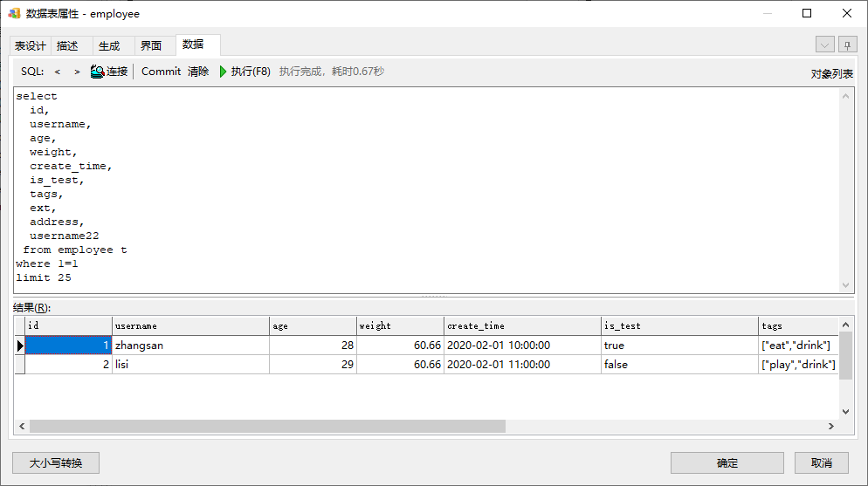Viewport: 868px width, 486px height.
Task: Open 对象列表 object list
Action: tap(831, 73)
